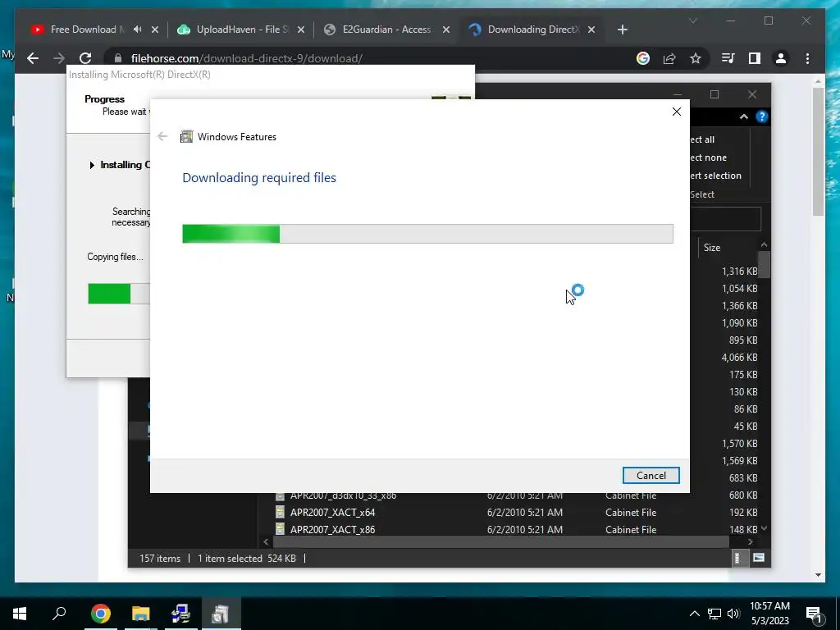Screen dimensions: 840x630
Task: Click the Windows Features title icon
Action: pos(186,137)
